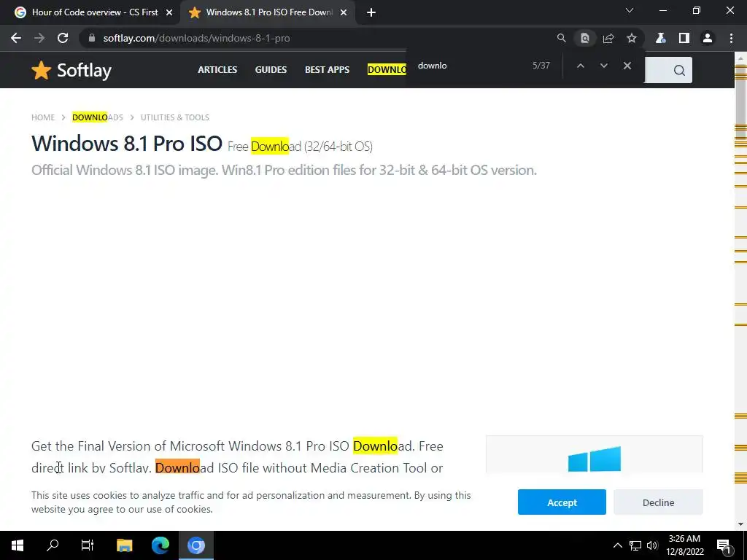Open the browser side panel icon

tap(684, 38)
